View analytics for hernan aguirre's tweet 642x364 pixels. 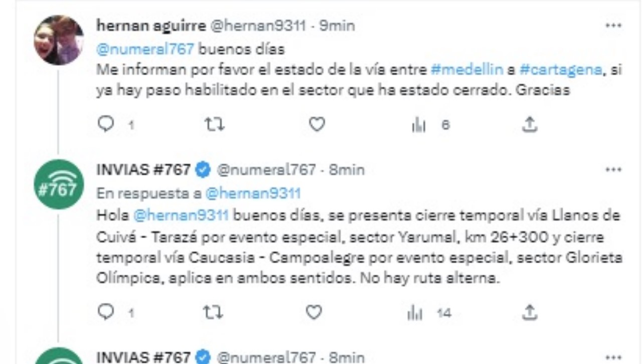[x=418, y=125]
